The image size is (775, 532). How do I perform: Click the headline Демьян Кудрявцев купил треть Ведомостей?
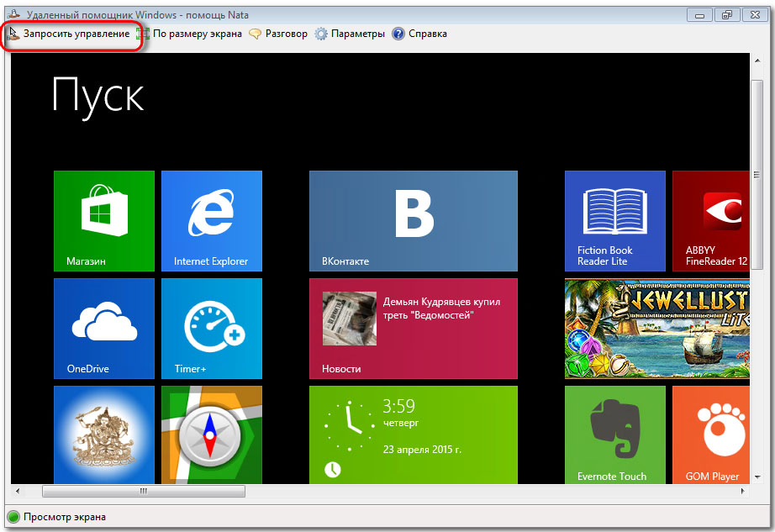tap(442, 308)
